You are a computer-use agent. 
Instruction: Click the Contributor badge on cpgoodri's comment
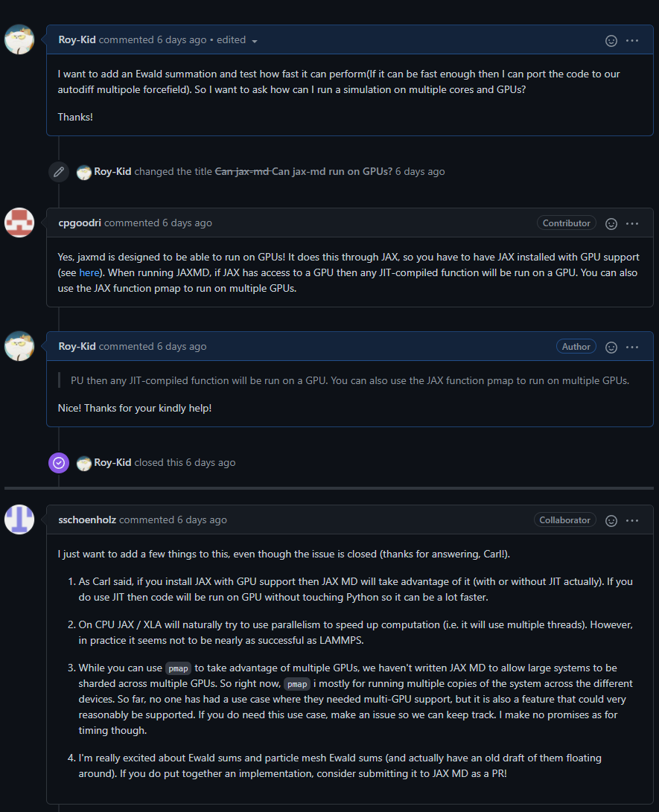click(x=567, y=223)
